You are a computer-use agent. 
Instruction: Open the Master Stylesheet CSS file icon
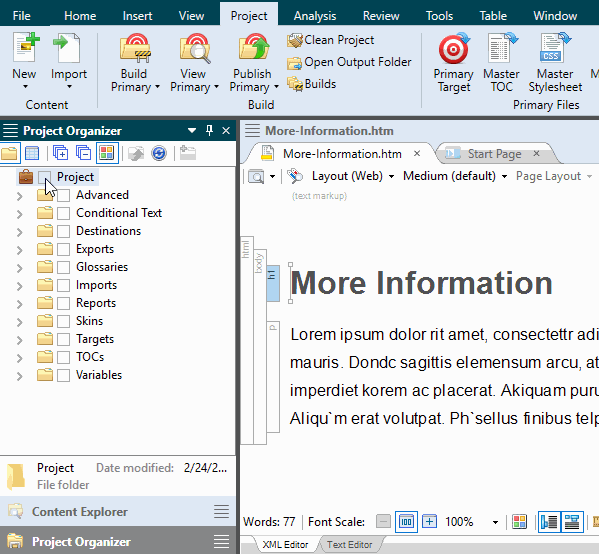point(555,48)
